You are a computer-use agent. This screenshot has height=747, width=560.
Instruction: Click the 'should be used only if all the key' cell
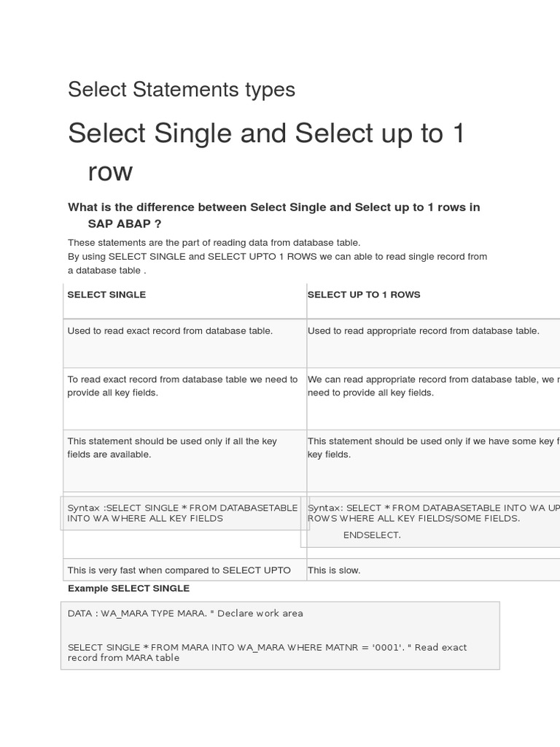point(172,448)
